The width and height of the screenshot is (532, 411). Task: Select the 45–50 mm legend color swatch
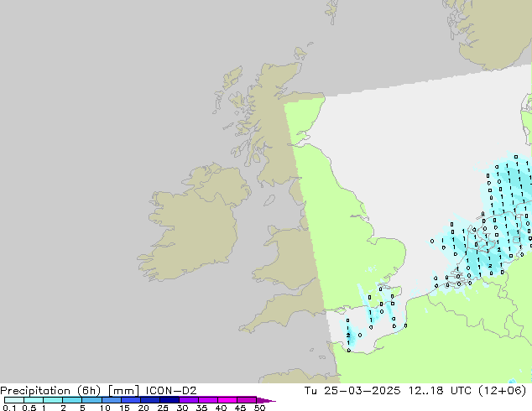tap(247, 400)
